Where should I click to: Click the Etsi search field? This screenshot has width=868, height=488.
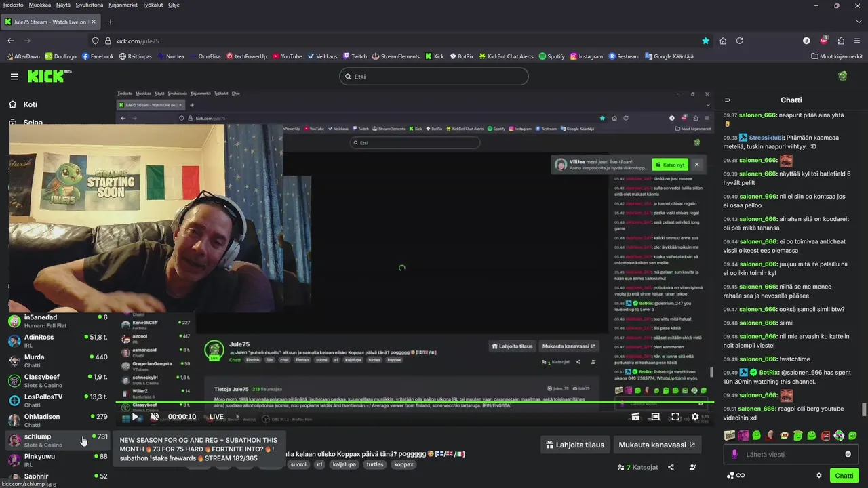434,77
